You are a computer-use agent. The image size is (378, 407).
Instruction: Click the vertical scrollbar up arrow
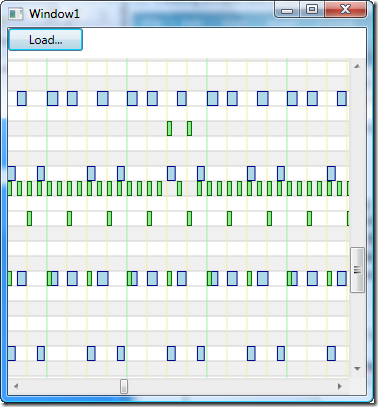[357, 66]
